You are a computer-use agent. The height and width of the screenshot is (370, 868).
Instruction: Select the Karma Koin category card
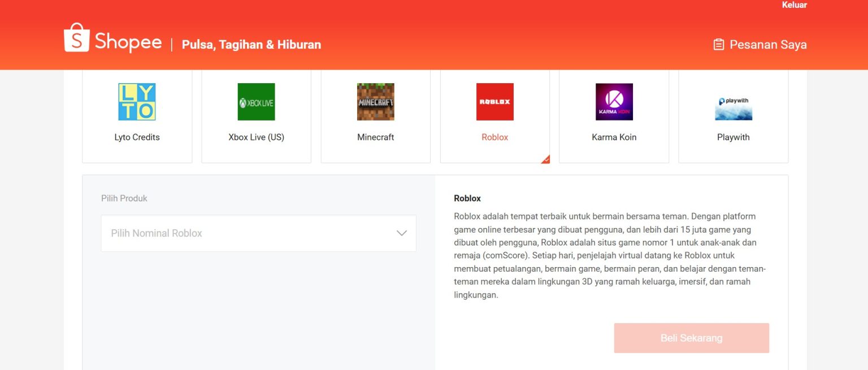(614, 116)
